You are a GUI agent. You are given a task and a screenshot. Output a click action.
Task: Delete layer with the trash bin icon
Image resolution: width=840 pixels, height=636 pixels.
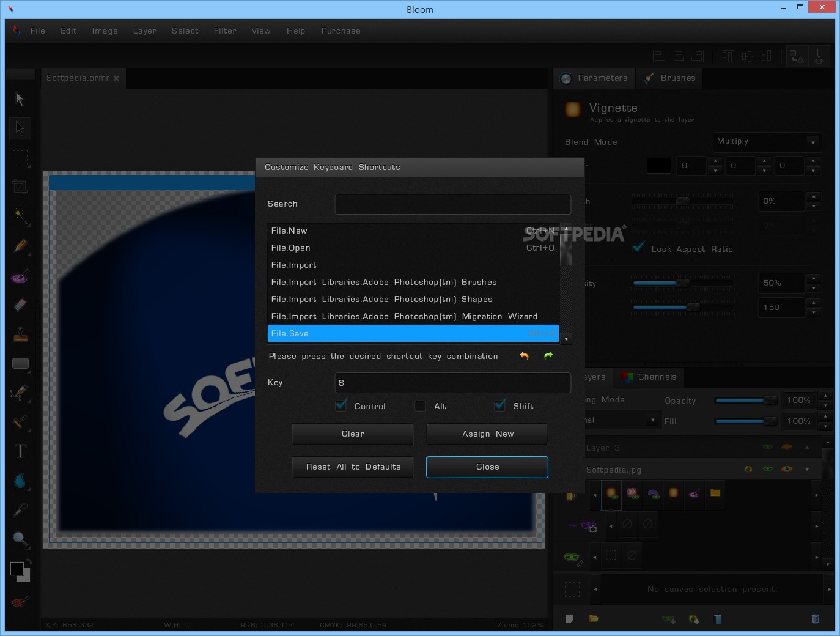point(815,619)
